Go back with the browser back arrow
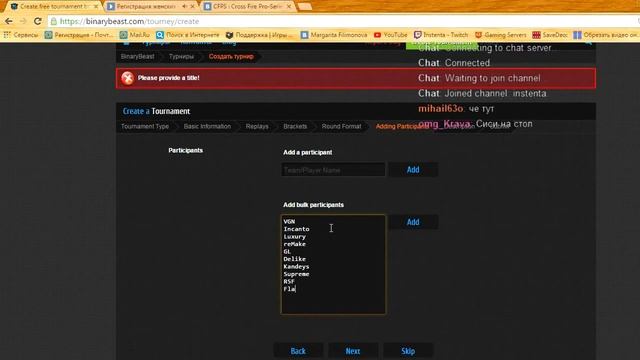Viewport: 640px width, 360px height. [9, 21]
